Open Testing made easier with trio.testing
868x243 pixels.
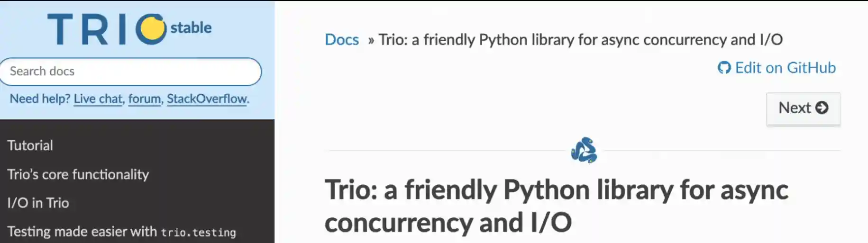pos(121,232)
